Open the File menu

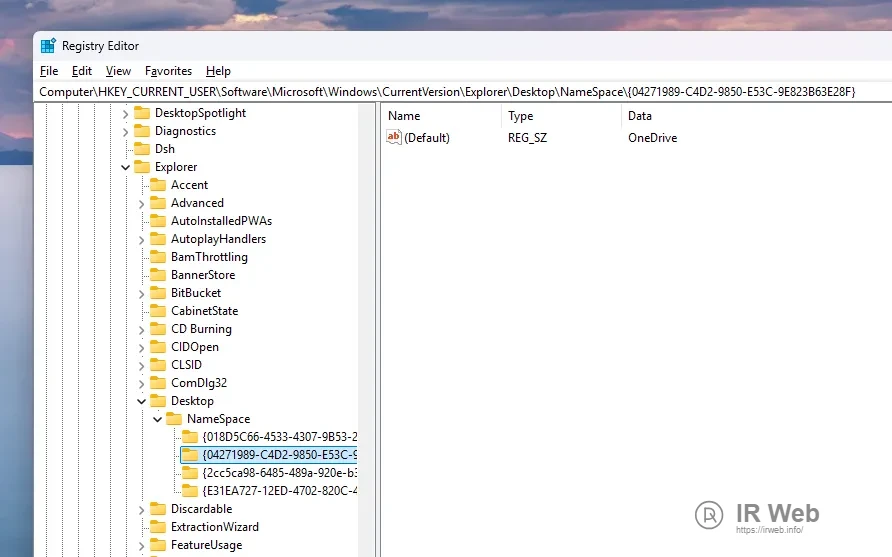49,71
